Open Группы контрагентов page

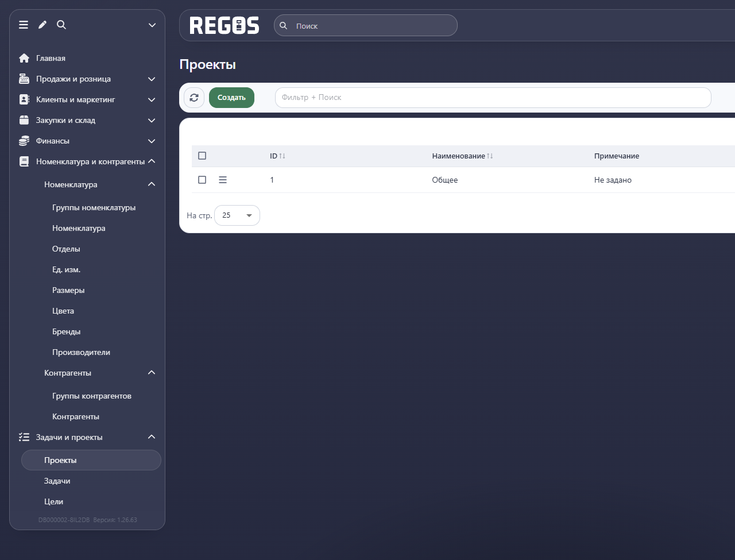click(92, 396)
